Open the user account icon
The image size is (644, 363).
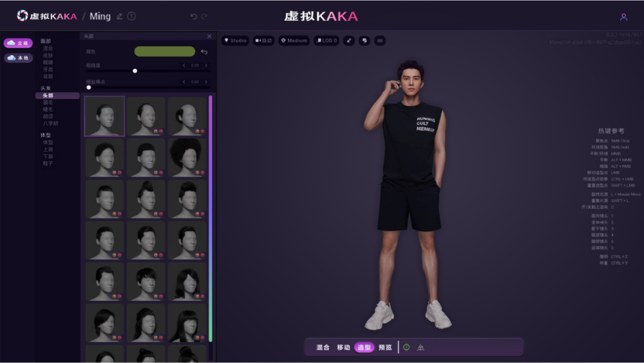coord(624,17)
